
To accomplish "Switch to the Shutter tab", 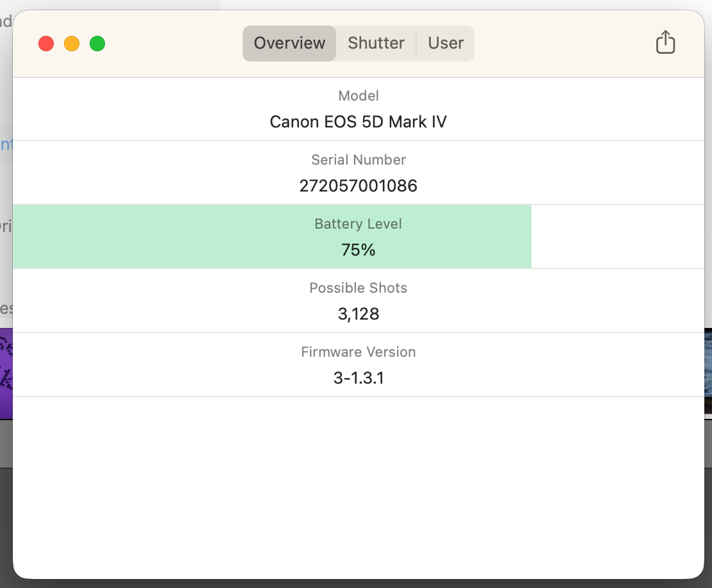I will point(376,43).
